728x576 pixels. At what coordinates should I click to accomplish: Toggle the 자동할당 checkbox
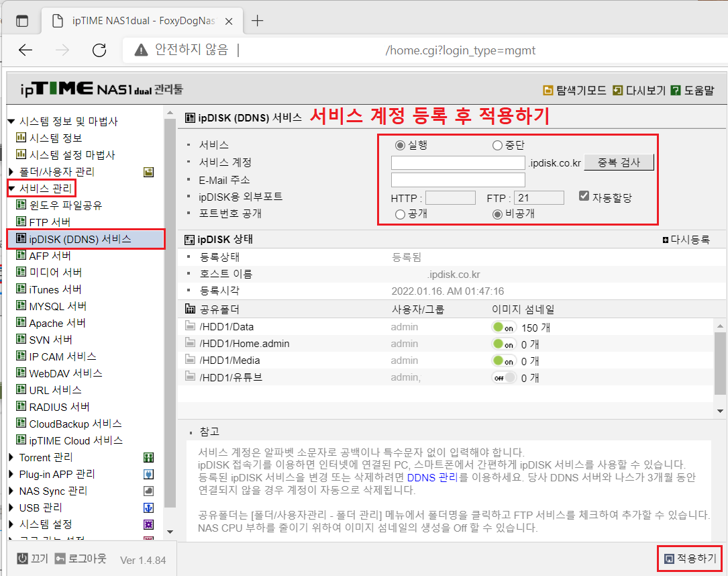click(584, 196)
